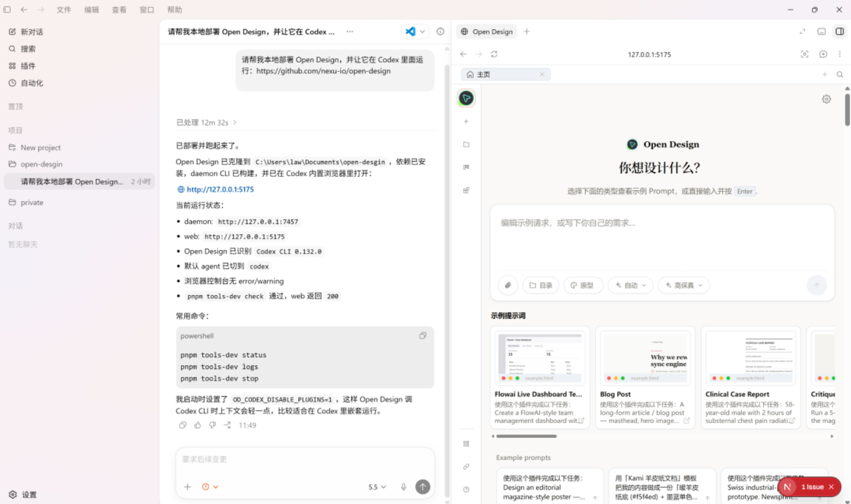Go back in the embedded browser
Image resolution: width=851 pixels, height=504 pixels.
pyautogui.click(x=463, y=54)
